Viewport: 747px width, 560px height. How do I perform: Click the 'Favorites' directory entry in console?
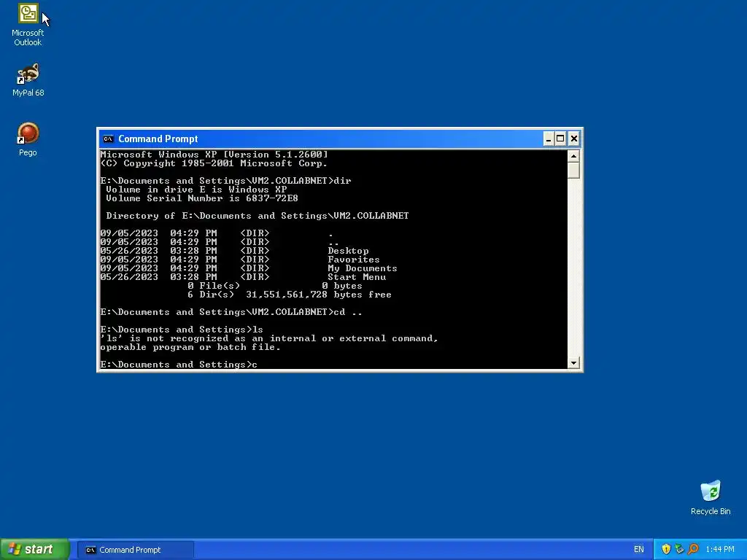coord(354,260)
